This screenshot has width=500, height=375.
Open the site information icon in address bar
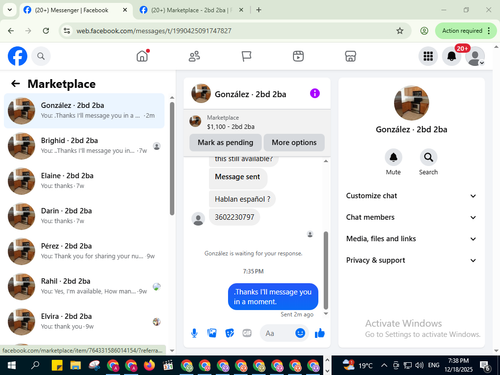pyautogui.click(x=67, y=31)
